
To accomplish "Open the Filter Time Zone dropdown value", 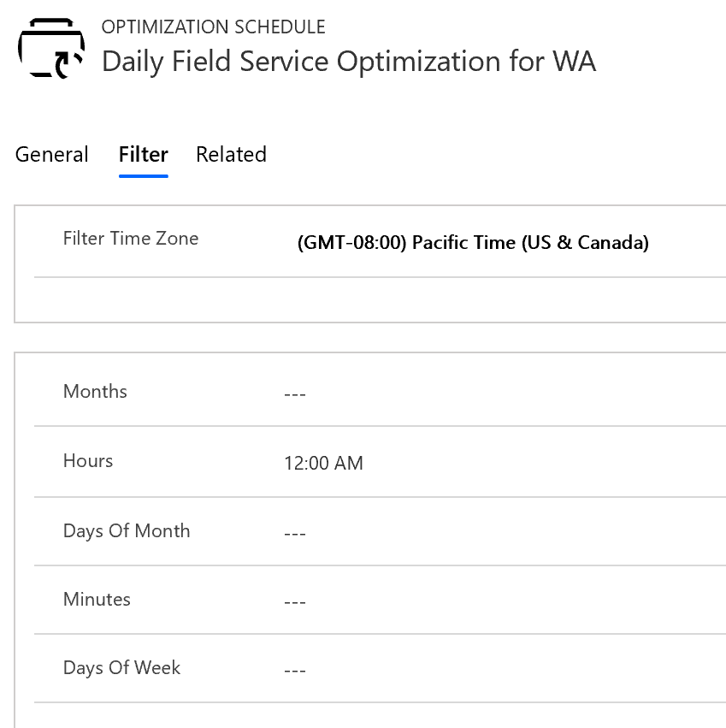I will click(x=473, y=242).
